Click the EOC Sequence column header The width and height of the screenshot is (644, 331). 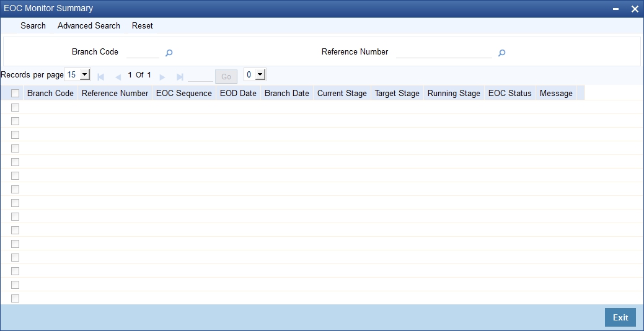[x=184, y=93]
